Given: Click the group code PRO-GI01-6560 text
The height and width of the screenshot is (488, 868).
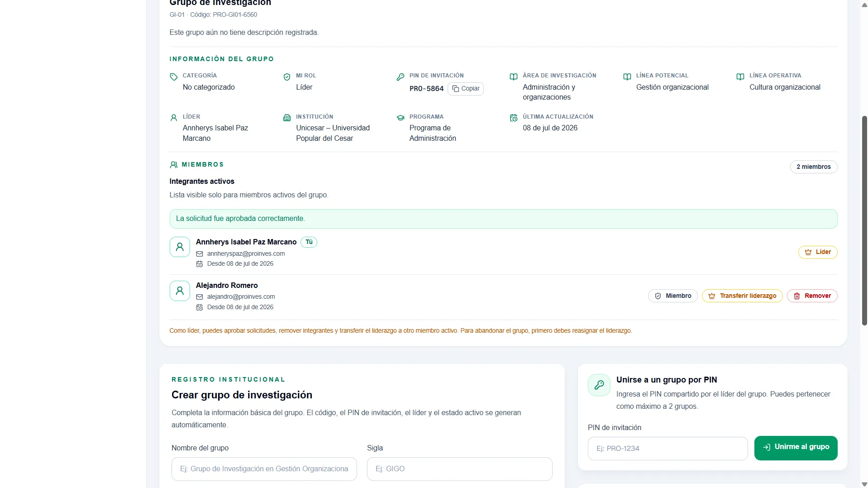Looking at the screenshot, I should tap(235, 15).
